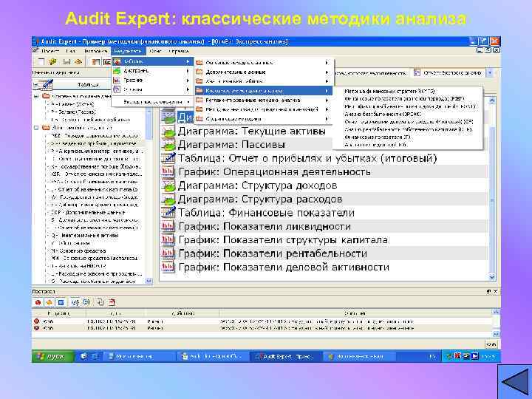Screen dimensions: 532x399
Task: Select the M - Основные средства tree item
Action: tap(78, 250)
